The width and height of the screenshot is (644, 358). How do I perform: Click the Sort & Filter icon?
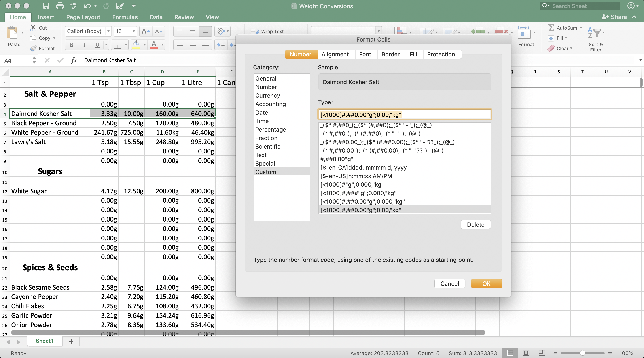click(x=595, y=33)
